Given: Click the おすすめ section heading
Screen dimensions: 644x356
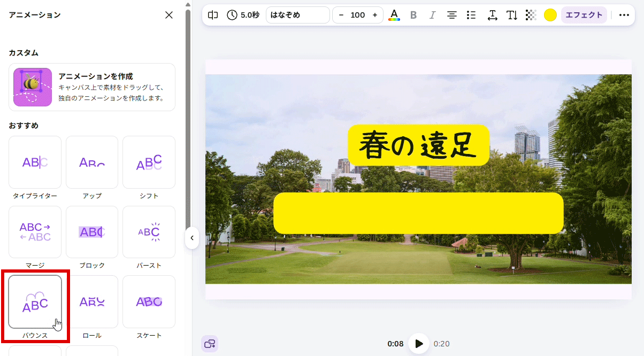Looking at the screenshot, I should coord(24,126).
